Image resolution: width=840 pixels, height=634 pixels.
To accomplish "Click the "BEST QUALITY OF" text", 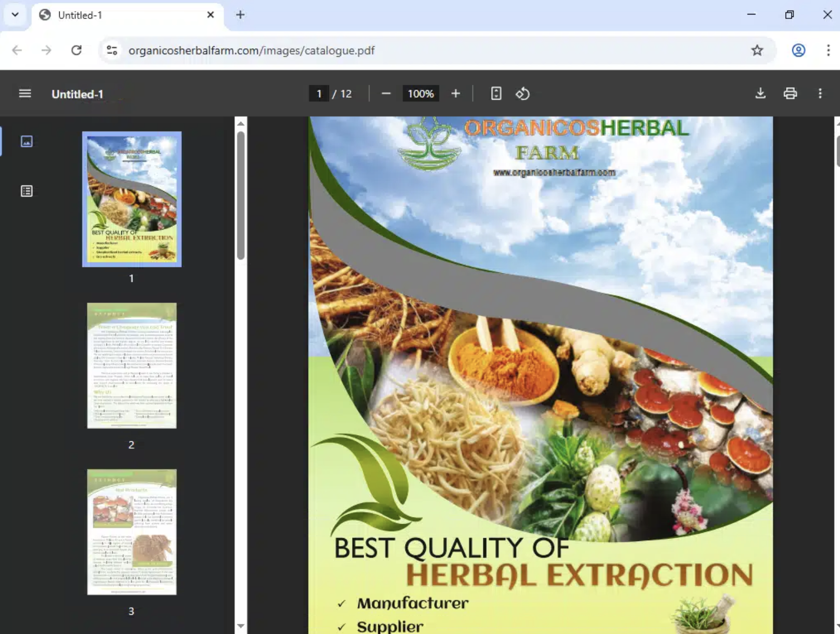I will click(451, 548).
